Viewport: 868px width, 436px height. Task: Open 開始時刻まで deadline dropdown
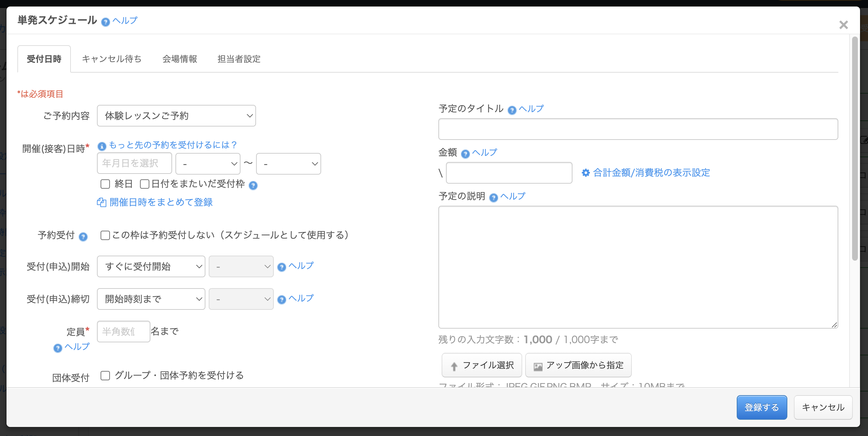[x=151, y=299]
